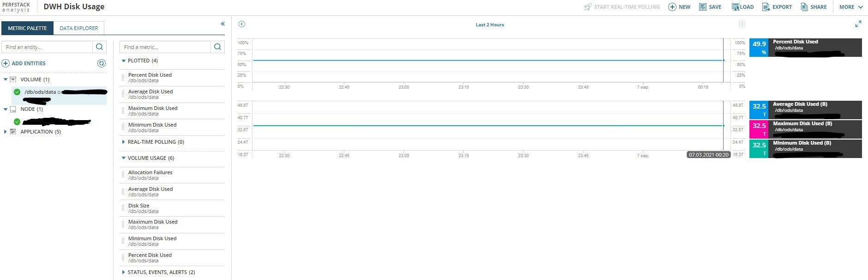
Task: Click the Add Entities plus icon
Action: [x=6, y=63]
